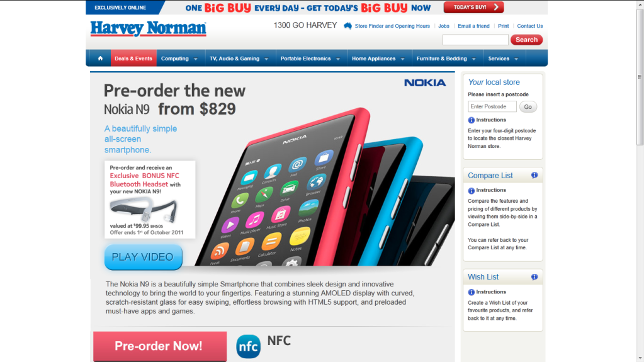Click the Compare List info icon

(x=534, y=176)
